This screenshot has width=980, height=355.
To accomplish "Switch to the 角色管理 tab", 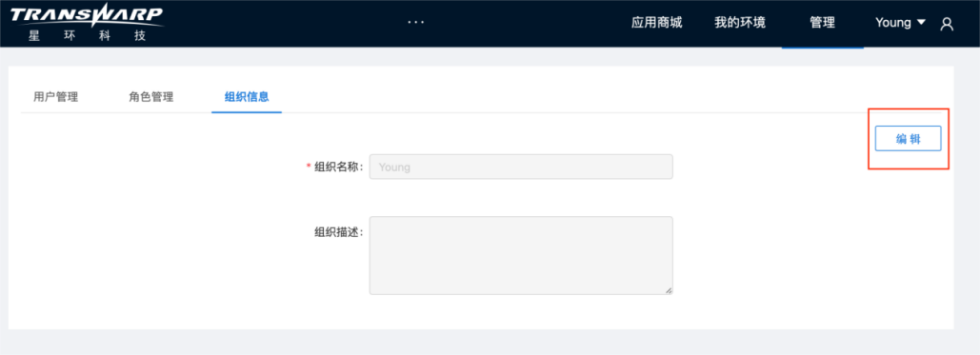I will point(151,97).
